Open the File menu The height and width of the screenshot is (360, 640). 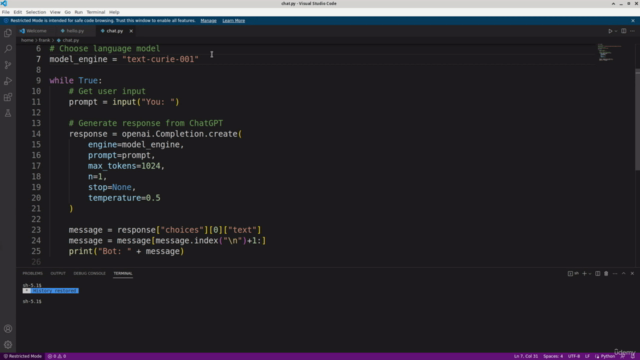coord(6,12)
